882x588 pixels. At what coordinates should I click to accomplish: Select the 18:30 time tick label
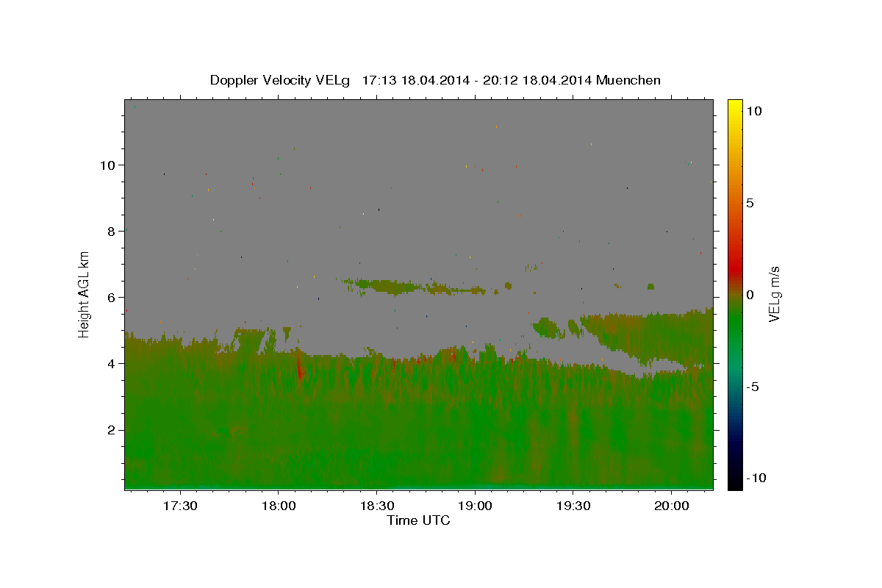(376, 506)
